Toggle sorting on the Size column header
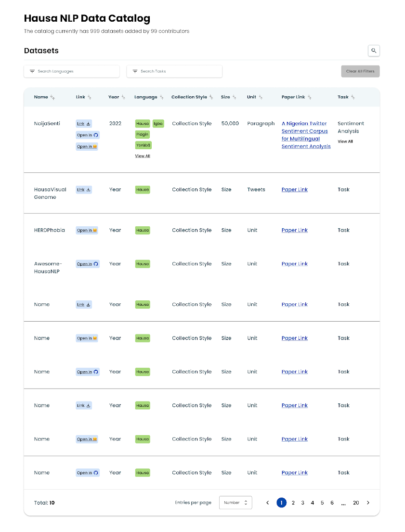The height and width of the screenshot is (532, 405). (234, 97)
